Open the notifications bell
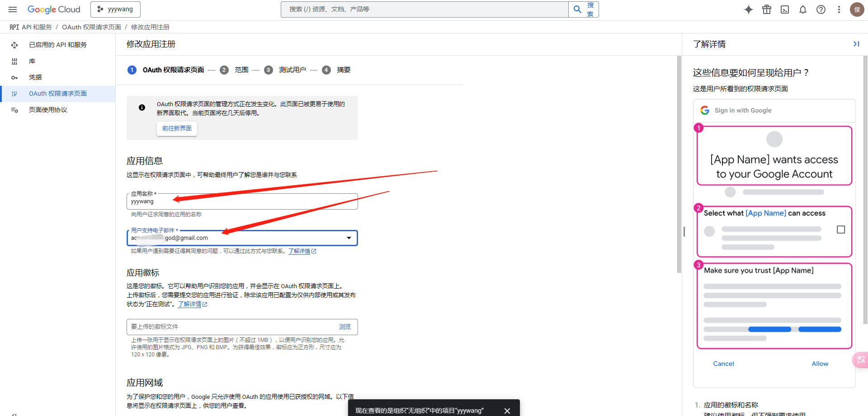 [803, 9]
